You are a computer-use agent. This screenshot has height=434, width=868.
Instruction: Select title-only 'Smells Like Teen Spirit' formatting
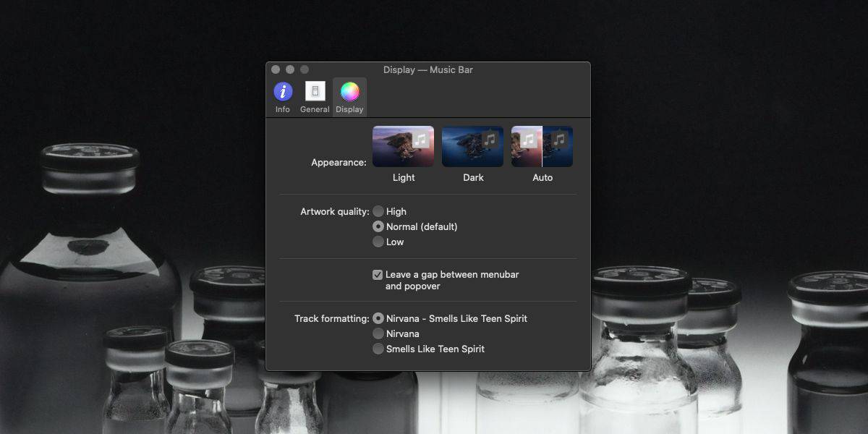[x=378, y=349]
